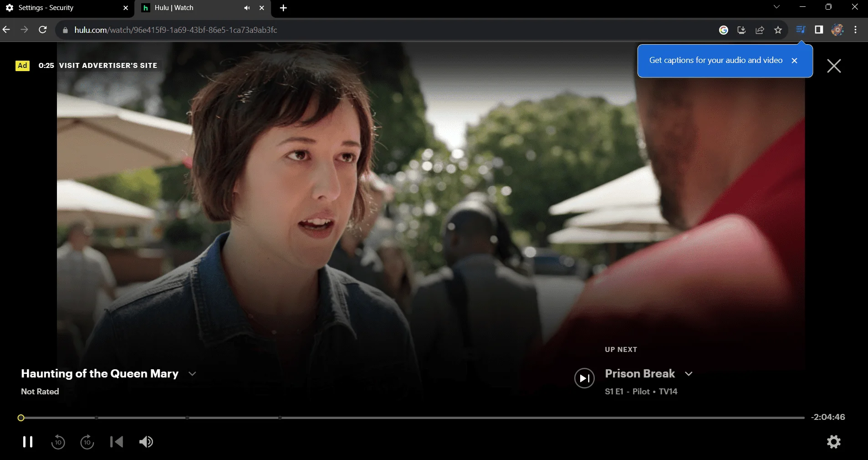This screenshot has height=460, width=868.
Task: Switch to the Settings - Security tab
Action: (67, 8)
